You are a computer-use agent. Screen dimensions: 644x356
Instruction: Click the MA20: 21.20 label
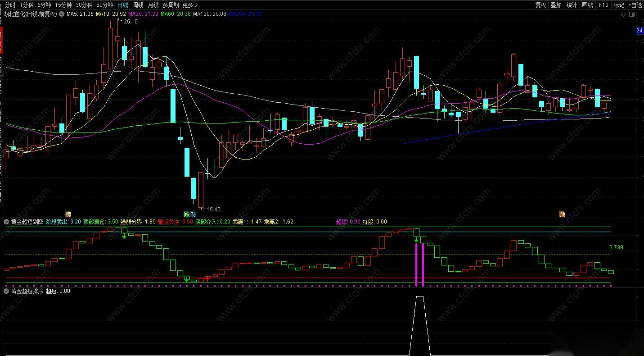coord(143,14)
